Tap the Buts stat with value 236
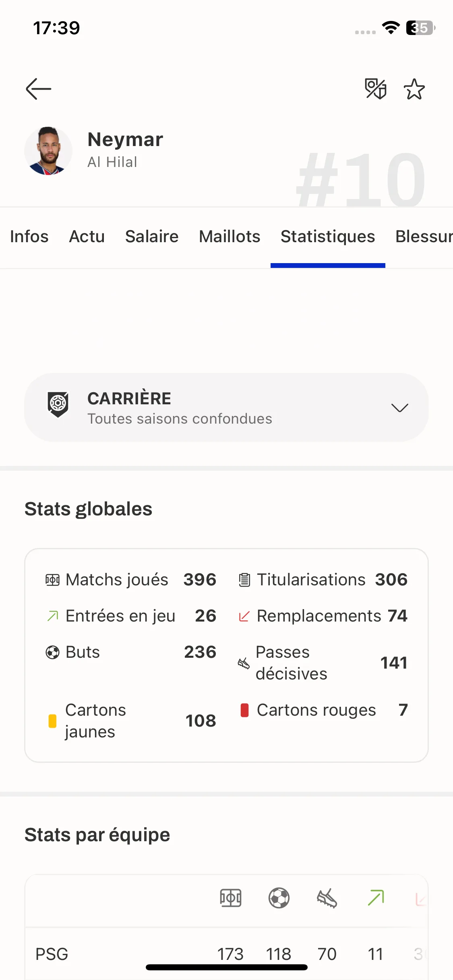 pyautogui.click(x=131, y=652)
